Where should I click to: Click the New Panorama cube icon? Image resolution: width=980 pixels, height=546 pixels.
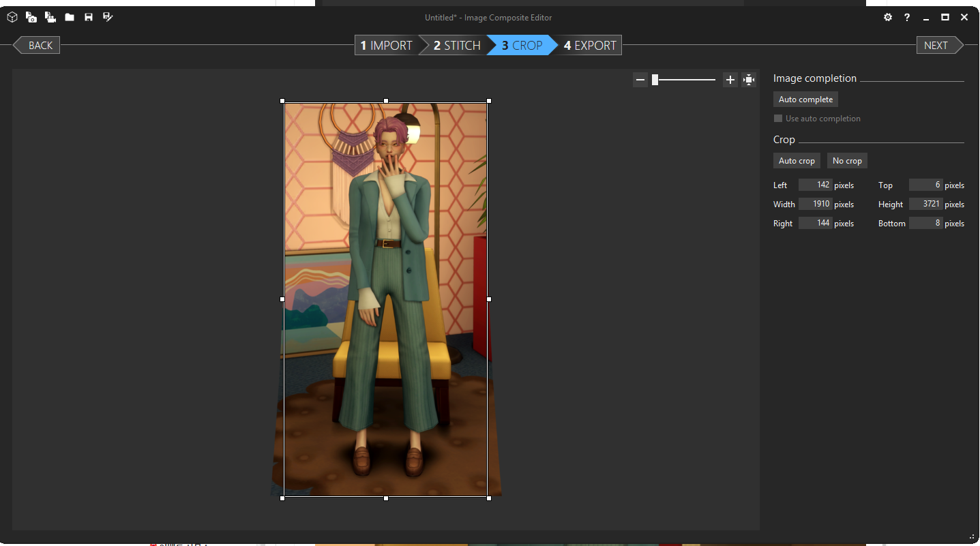click(x=12, y=17)
